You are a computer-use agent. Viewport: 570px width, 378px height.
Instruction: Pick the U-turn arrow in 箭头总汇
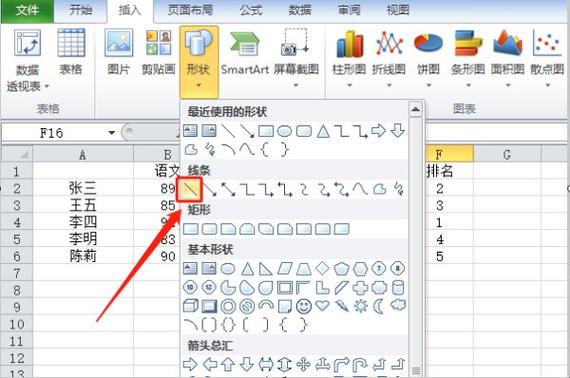[x=361, y=364]
